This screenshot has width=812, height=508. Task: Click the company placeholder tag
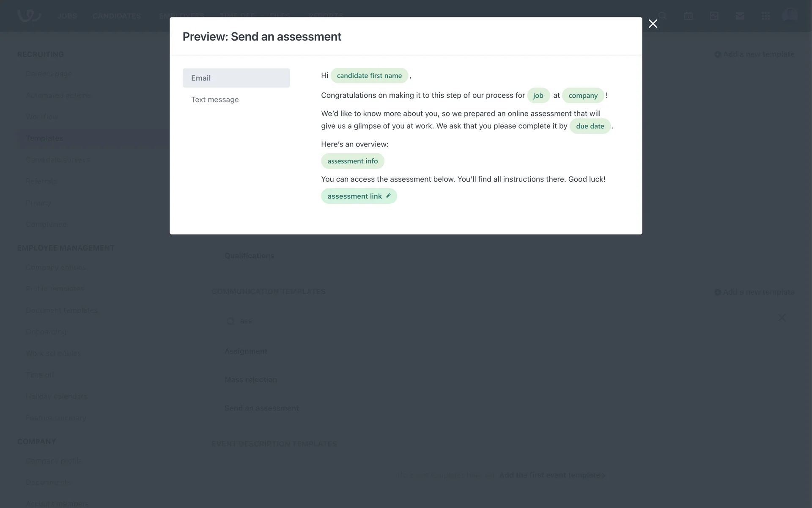[x=583, y=96]
